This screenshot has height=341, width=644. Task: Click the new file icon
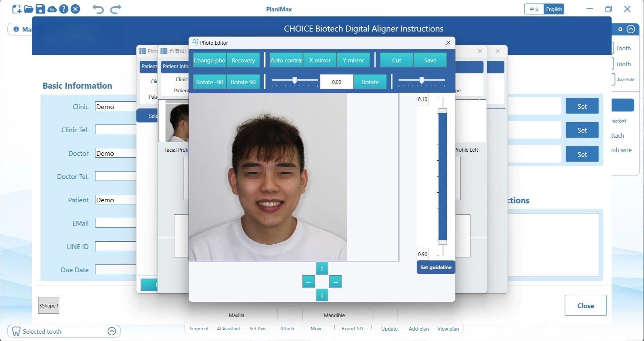[16, 9]
